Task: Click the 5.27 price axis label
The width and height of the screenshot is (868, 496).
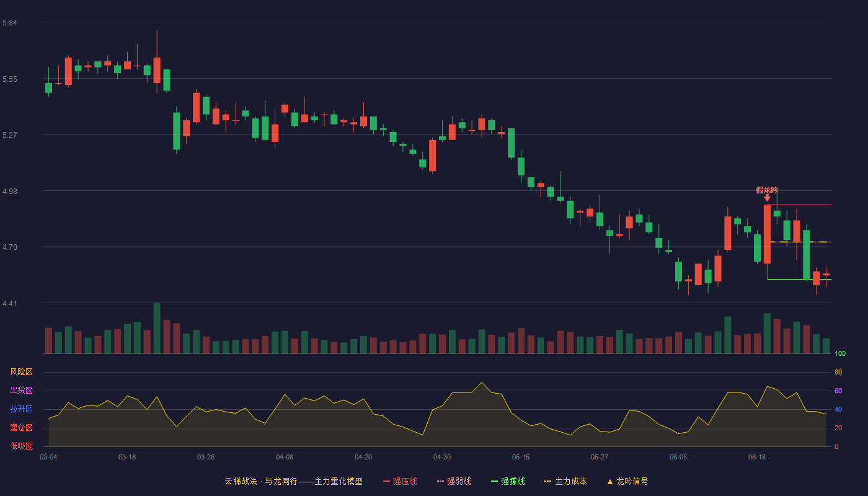Action: coord(10,135)
